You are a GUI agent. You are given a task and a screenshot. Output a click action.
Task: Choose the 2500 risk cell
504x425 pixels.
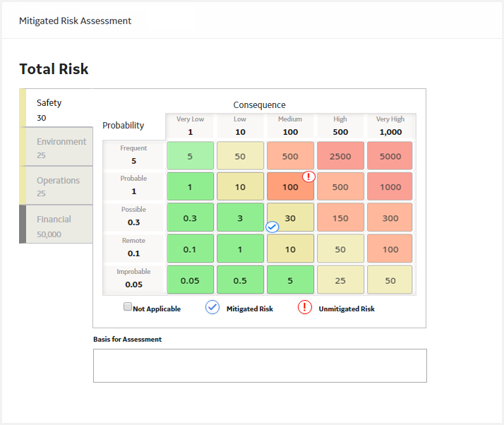340,155
